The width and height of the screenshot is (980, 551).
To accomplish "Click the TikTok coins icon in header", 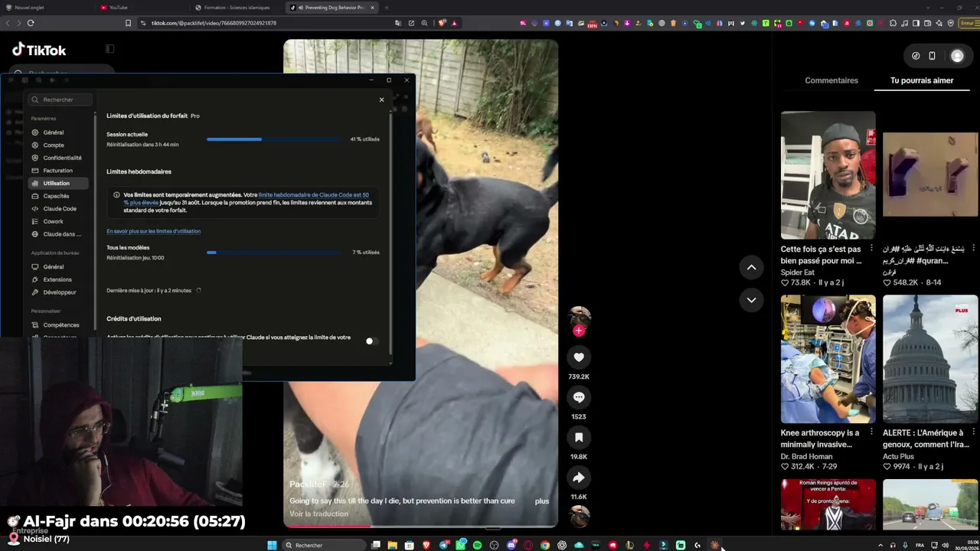I will (916, 56).
